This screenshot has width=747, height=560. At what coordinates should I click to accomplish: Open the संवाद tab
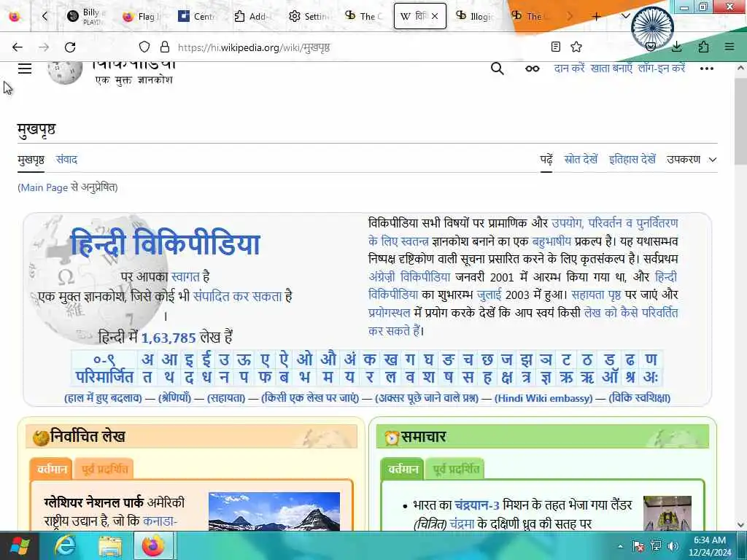point(66,160)
